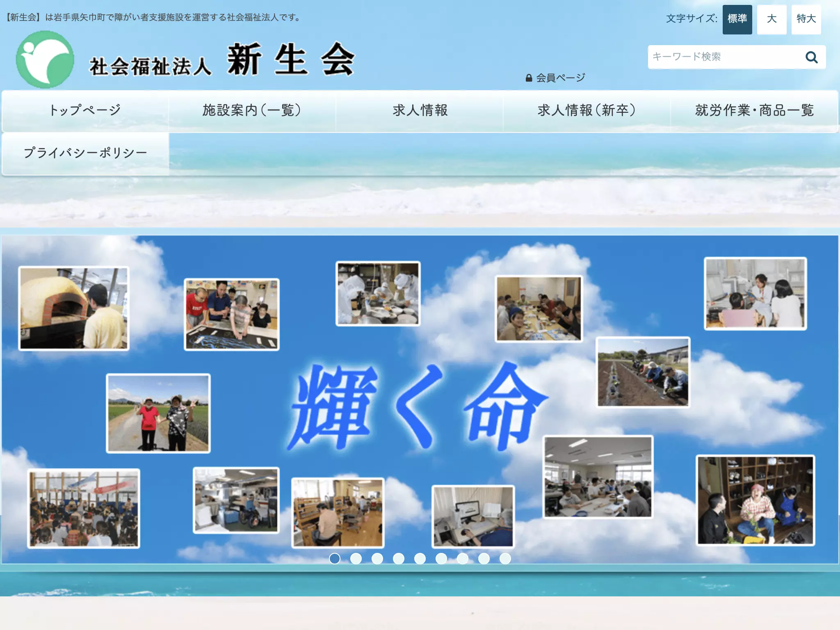This screenshot has height=630, width=840.
Task: Click the lock icon beside 会員ページ
Action: (x=529, y=78)
